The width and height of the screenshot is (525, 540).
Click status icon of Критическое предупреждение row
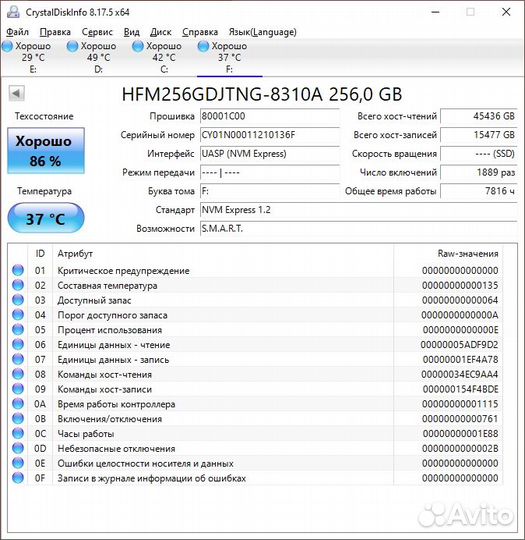coord(18,270)
